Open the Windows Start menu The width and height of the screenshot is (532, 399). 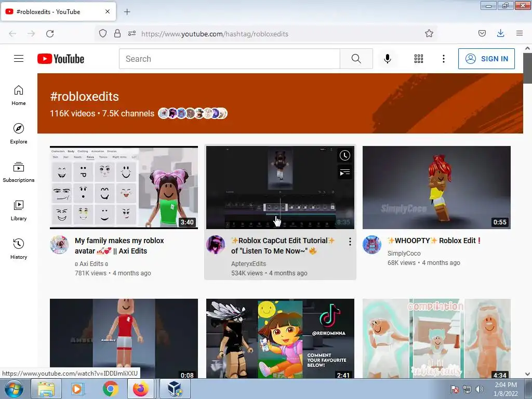[14, 389]
